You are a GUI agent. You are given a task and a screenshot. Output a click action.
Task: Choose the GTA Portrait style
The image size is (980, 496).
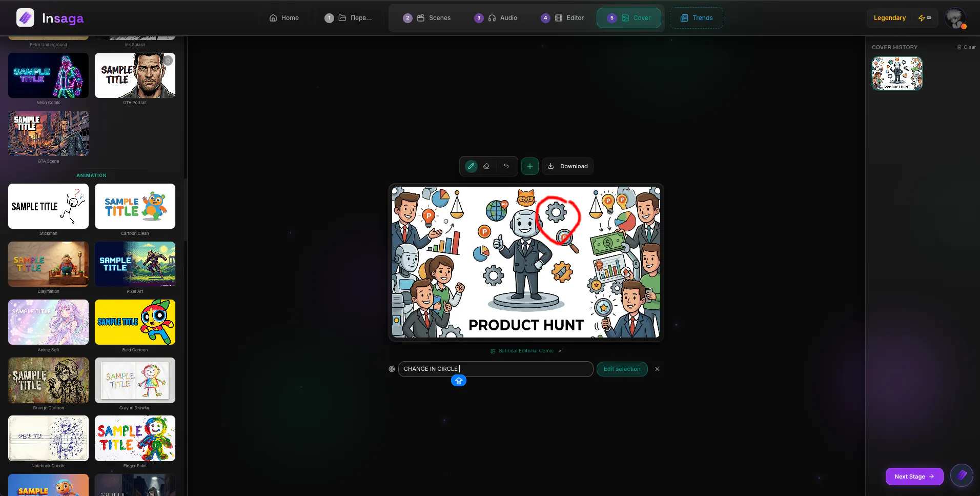[135, 75]
